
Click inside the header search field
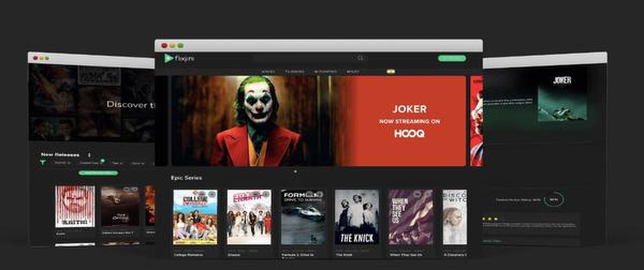pos(306,58)
